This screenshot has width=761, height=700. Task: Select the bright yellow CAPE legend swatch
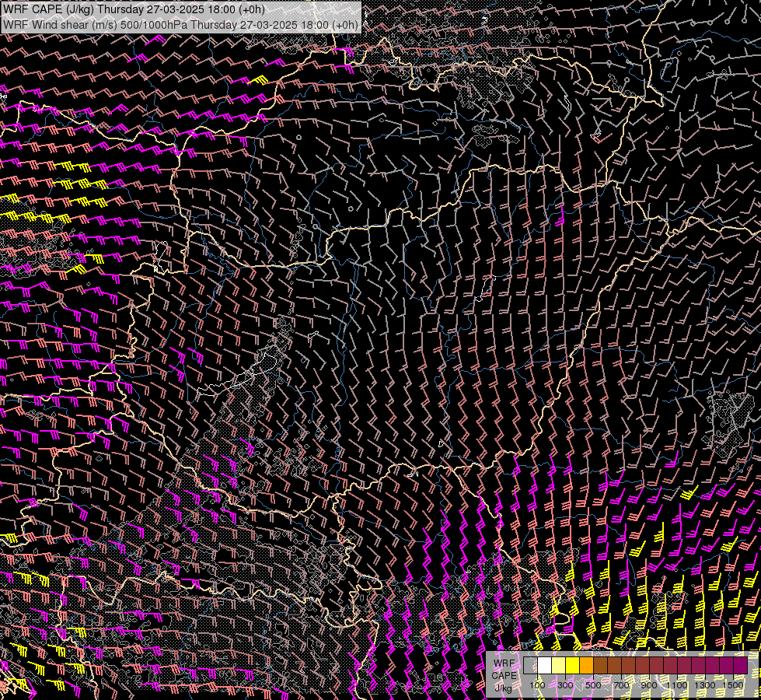coord(572,666)
